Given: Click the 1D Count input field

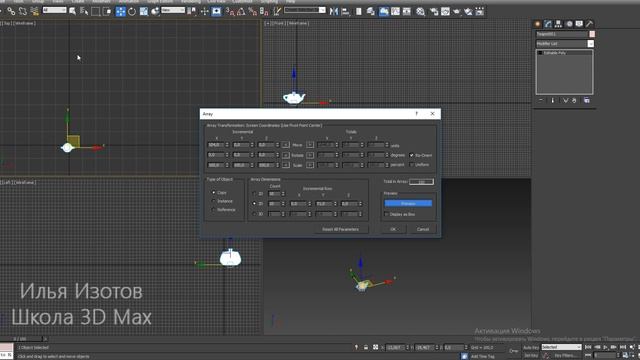Looking at the screenshot, I should (x=274, y=194).
